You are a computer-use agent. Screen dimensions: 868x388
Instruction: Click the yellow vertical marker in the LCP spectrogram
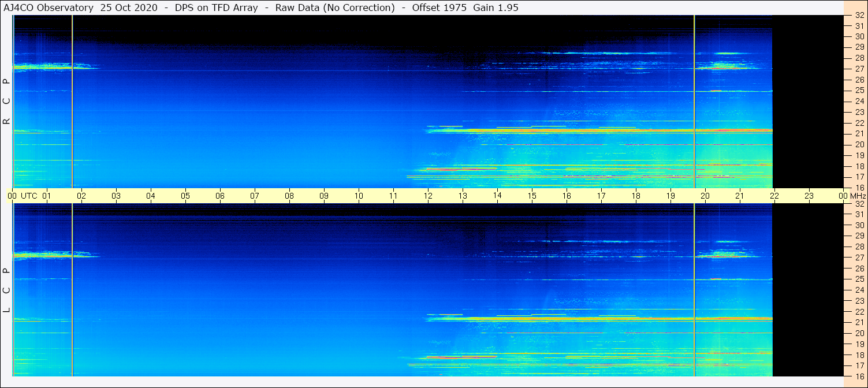pos(694,290)
